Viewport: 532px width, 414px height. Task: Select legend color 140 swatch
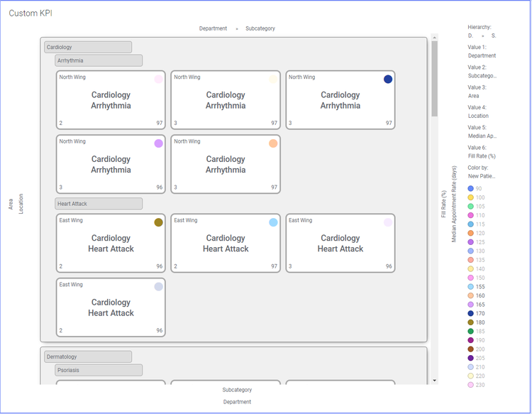pyautogui.click(x=470, y=268)
